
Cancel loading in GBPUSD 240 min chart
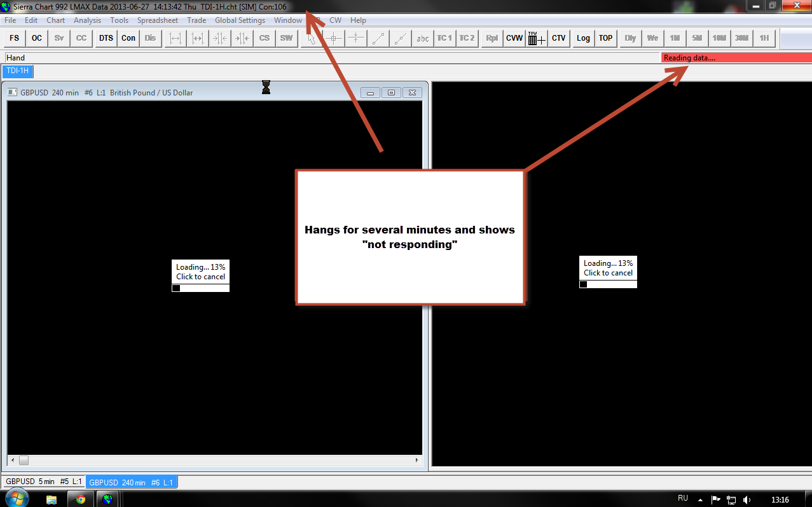pyautogui.click(x=200, y=272)
